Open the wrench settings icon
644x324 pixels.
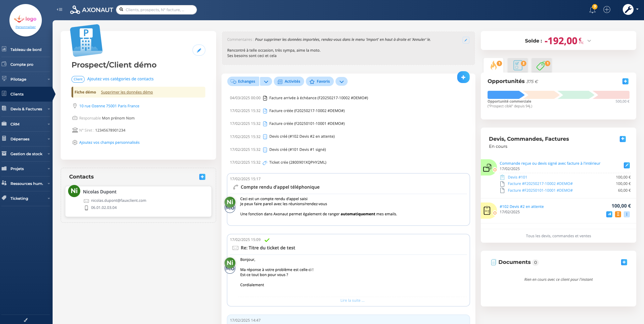(628, 9)
